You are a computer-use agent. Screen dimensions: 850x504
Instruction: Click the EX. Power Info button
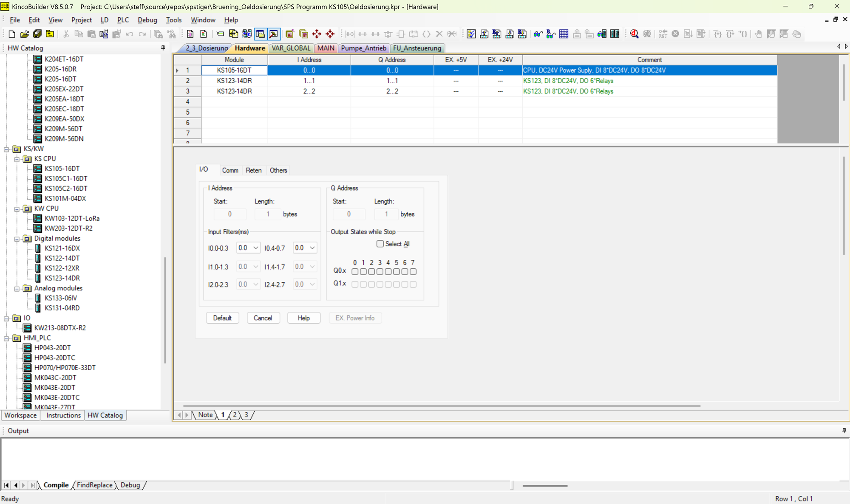pos(355,318)
